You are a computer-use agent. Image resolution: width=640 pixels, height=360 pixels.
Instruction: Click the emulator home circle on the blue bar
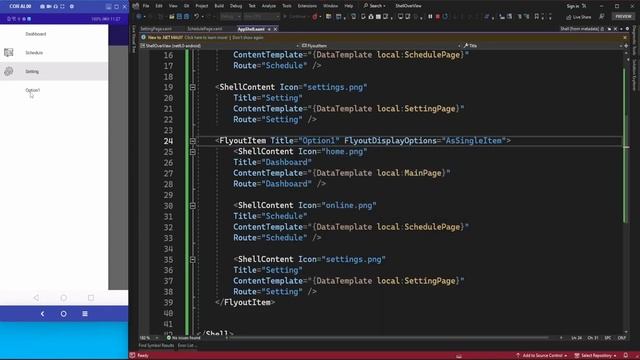64,314
